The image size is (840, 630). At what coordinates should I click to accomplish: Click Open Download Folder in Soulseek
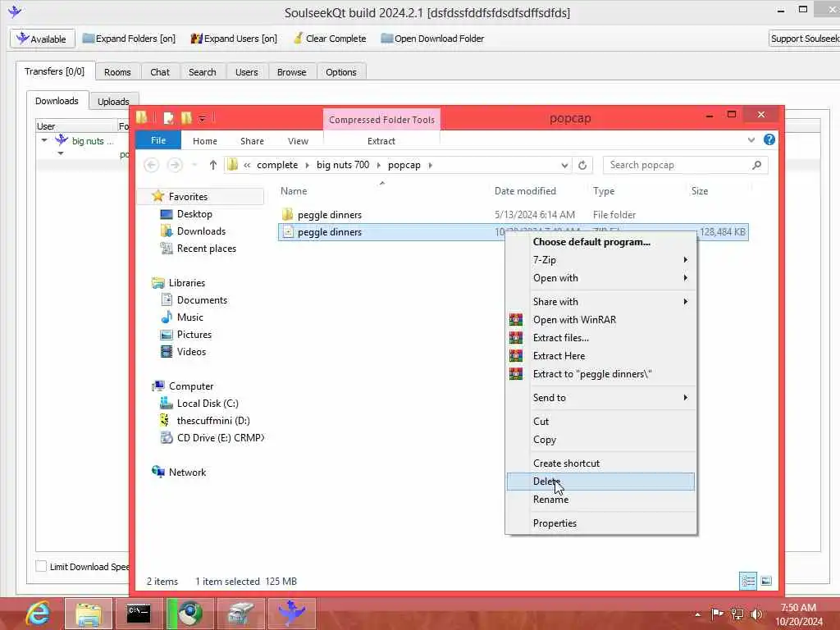click(432, 39)
